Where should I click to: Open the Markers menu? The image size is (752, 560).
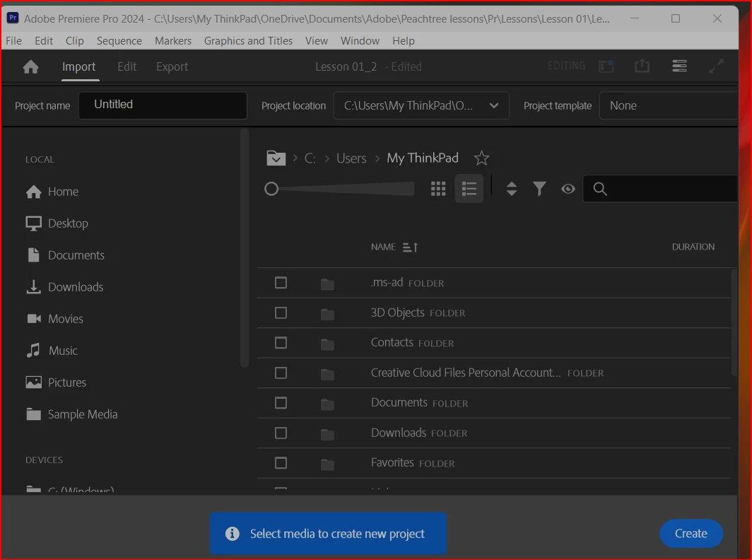(x=173, y=41)
